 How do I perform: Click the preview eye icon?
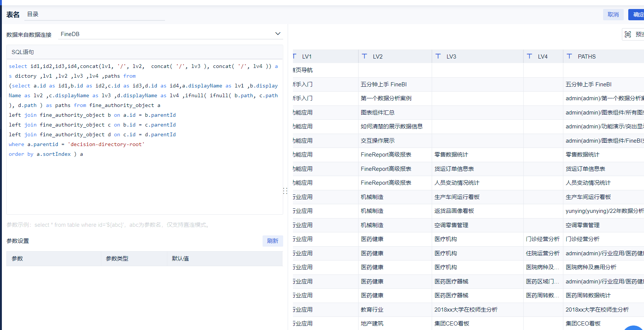628,35
